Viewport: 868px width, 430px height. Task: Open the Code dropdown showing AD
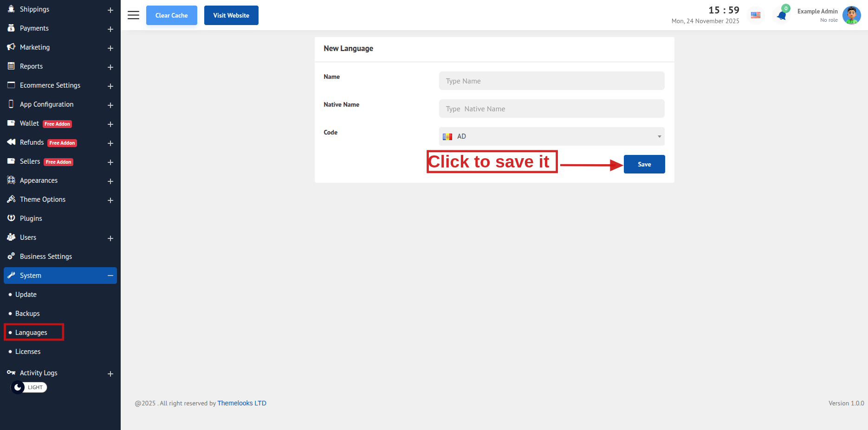(x=551, y=136)
